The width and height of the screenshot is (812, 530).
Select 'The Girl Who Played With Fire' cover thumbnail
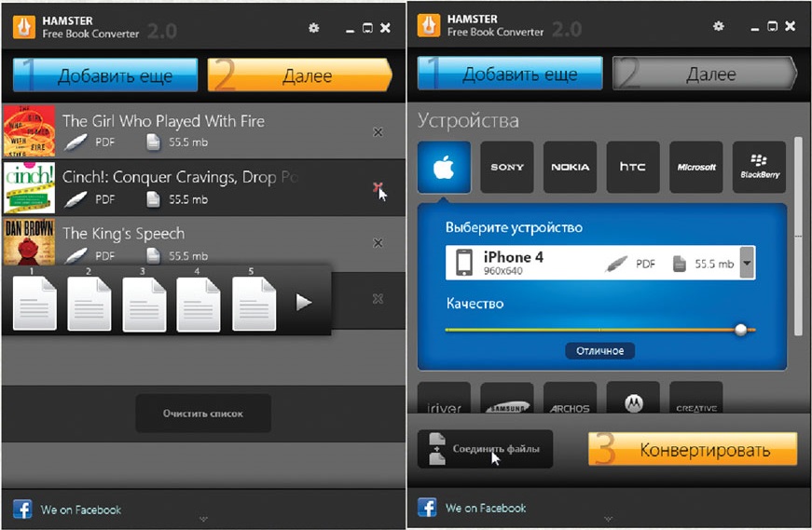[29, 131]
